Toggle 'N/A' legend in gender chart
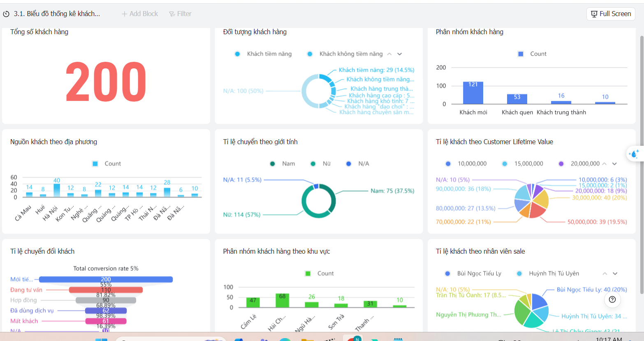This screenshot has width=644, height=341. click(358, 164)
